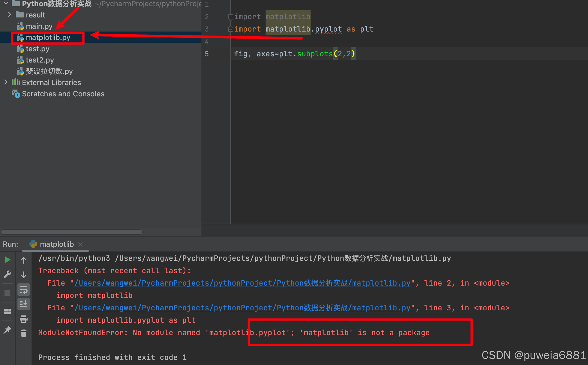Jump up the stack trace arrow
588x365 pixels.
click(x=24, y=260)
